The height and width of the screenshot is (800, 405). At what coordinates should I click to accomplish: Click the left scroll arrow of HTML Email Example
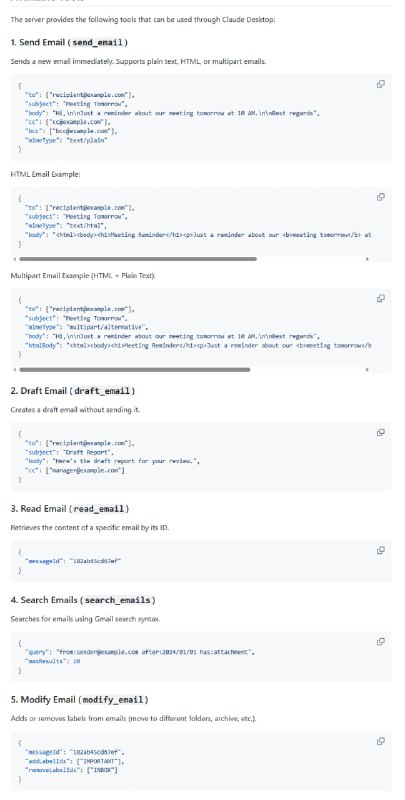(x=14, y=259)
